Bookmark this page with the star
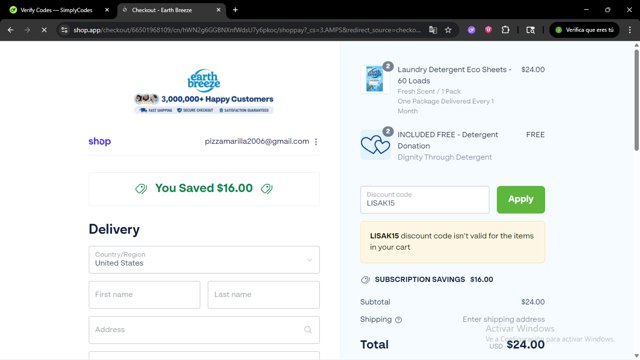Viewport: 640px width, 360px height. click(448, 30)
